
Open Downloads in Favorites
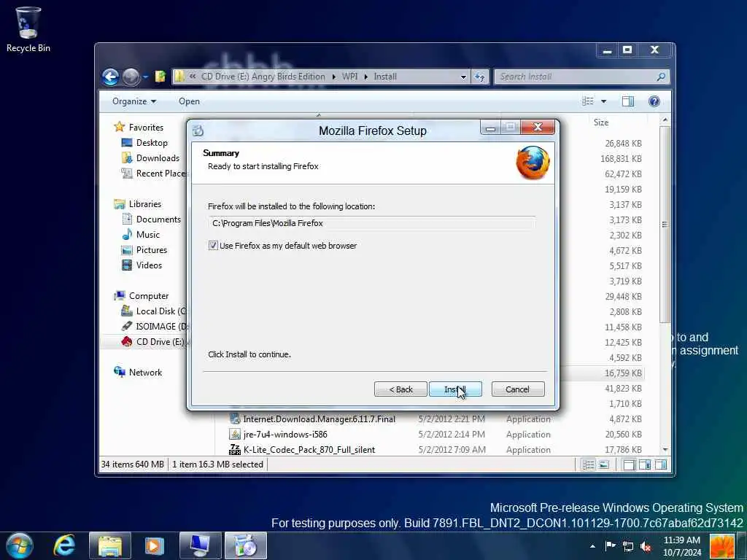(158, 158)
